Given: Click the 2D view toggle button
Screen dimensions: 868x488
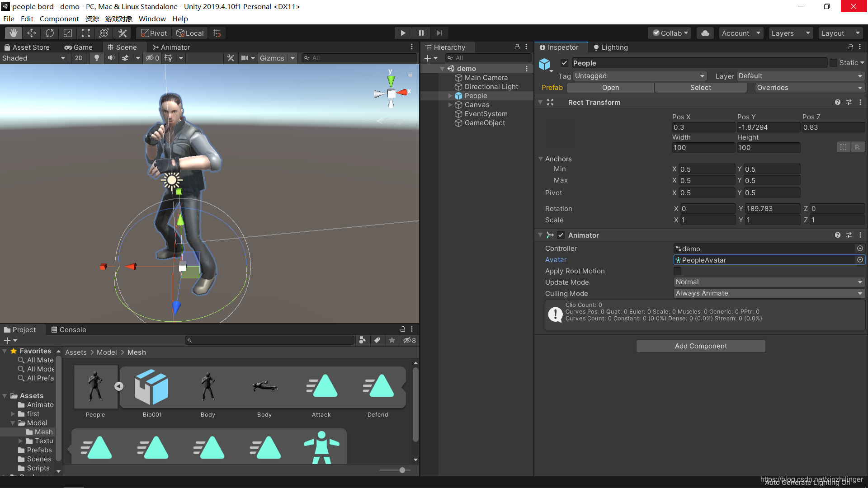Looking at the screenshot, I should [78, 58].
